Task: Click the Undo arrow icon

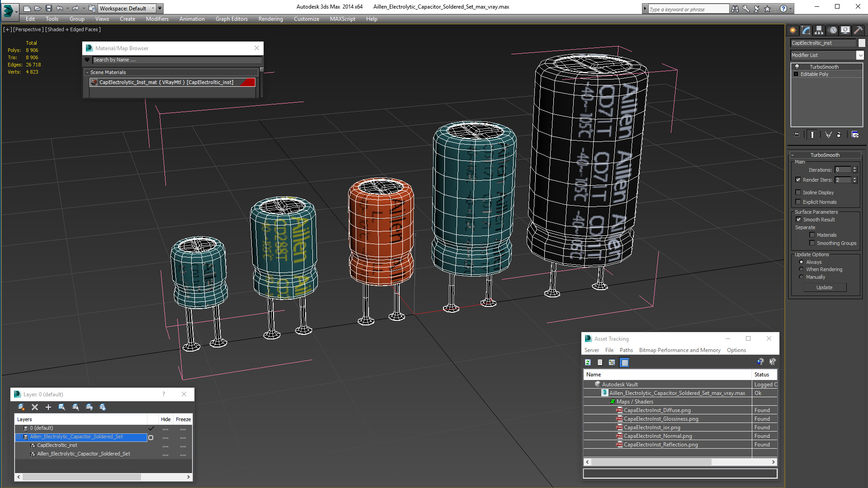Action: pyautogui.click(x=60, y=8)
